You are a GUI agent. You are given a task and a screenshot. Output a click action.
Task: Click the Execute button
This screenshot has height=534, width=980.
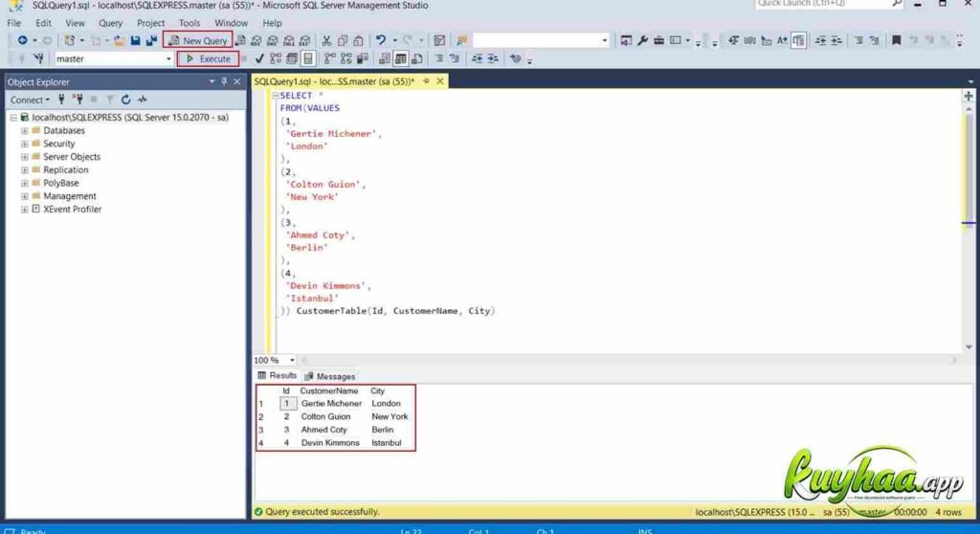[x=208, y=58]
